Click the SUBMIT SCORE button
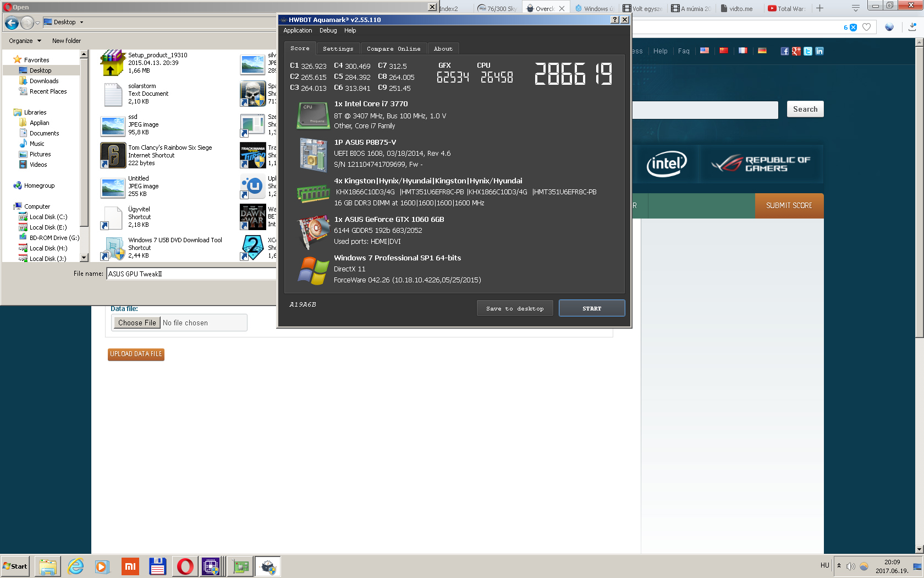The image size is (924, 578). coord(789,205)
